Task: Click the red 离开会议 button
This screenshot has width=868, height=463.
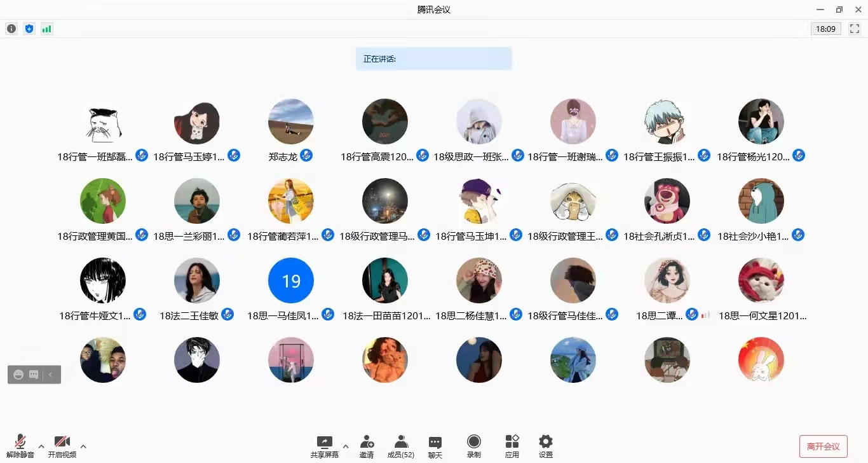Action: pos(823,446)
